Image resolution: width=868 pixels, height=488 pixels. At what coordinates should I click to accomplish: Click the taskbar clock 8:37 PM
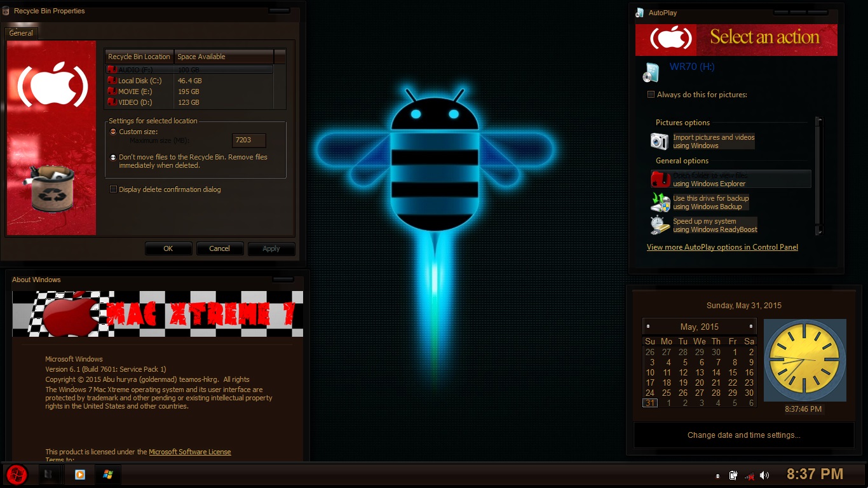coord(815,474)
